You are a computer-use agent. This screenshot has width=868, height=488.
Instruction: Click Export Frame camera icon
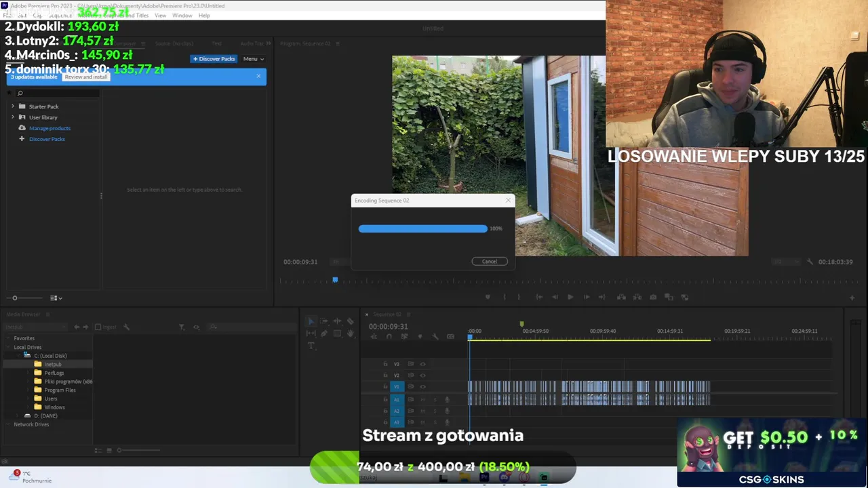(653, 297)
